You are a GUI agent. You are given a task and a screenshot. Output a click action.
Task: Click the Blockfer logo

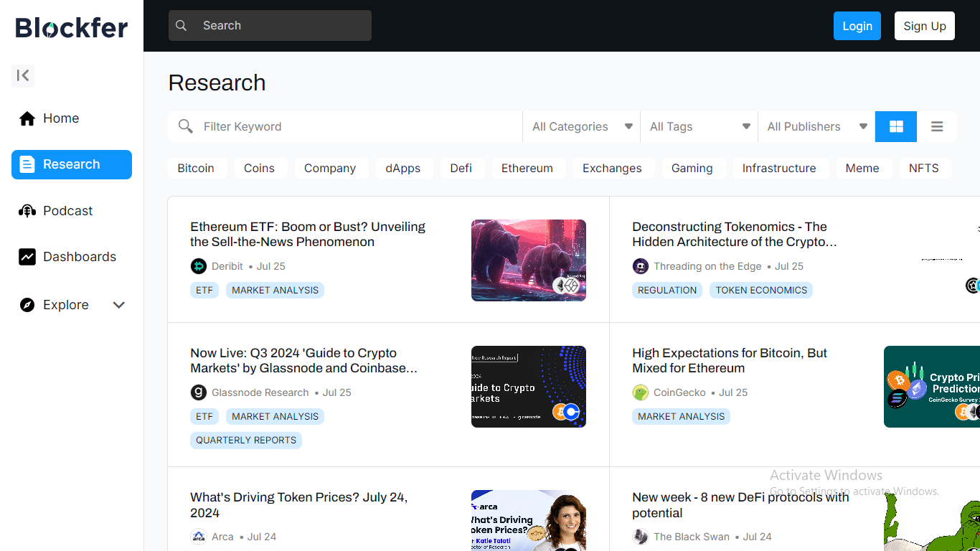click(x=72, y=27)
